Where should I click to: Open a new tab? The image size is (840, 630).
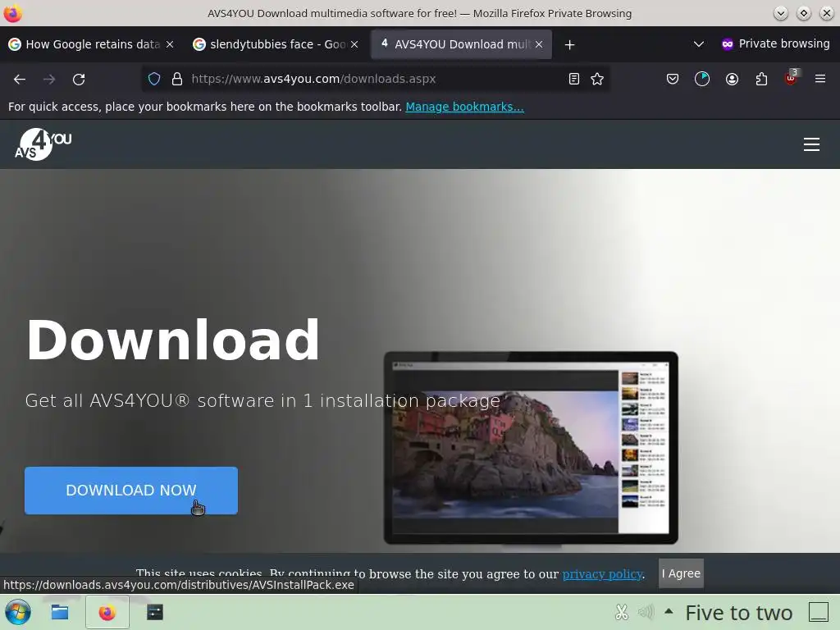point(569,45)
